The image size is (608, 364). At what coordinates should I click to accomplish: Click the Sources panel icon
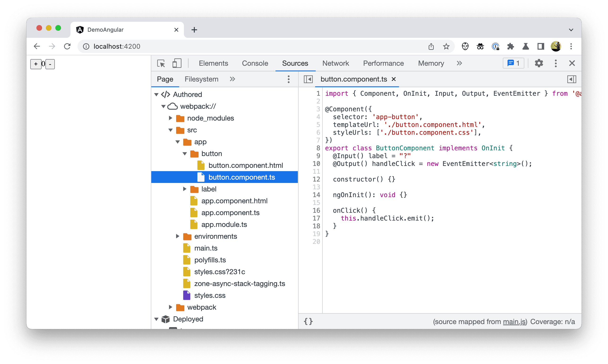coord(294,63)
